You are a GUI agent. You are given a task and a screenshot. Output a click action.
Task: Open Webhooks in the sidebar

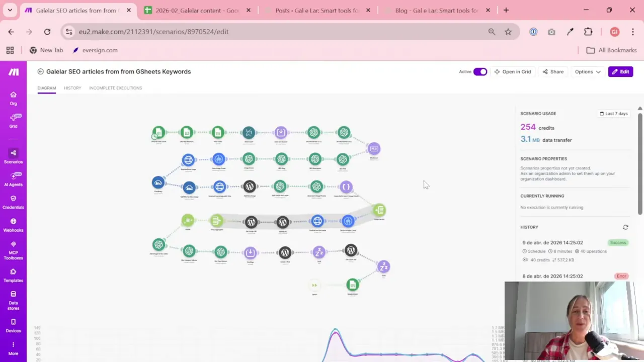point(13,225)
